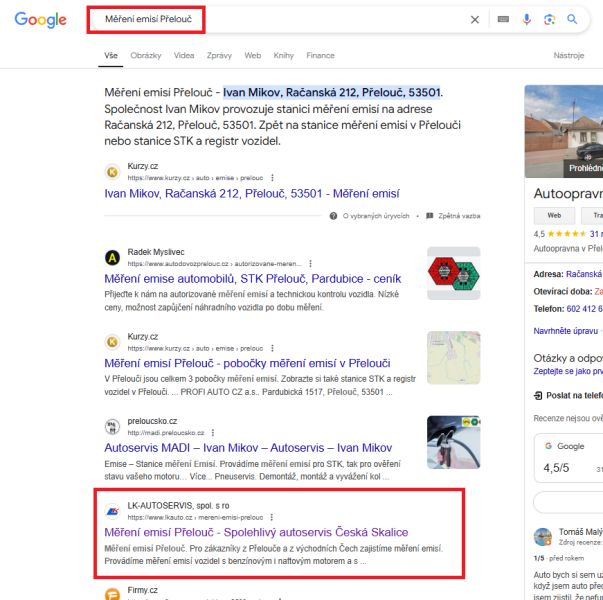Viewport: 603px width, 600px height.
Task: Open Ivan Mikov, Račanská 212 result link
Action: [252, 193]
